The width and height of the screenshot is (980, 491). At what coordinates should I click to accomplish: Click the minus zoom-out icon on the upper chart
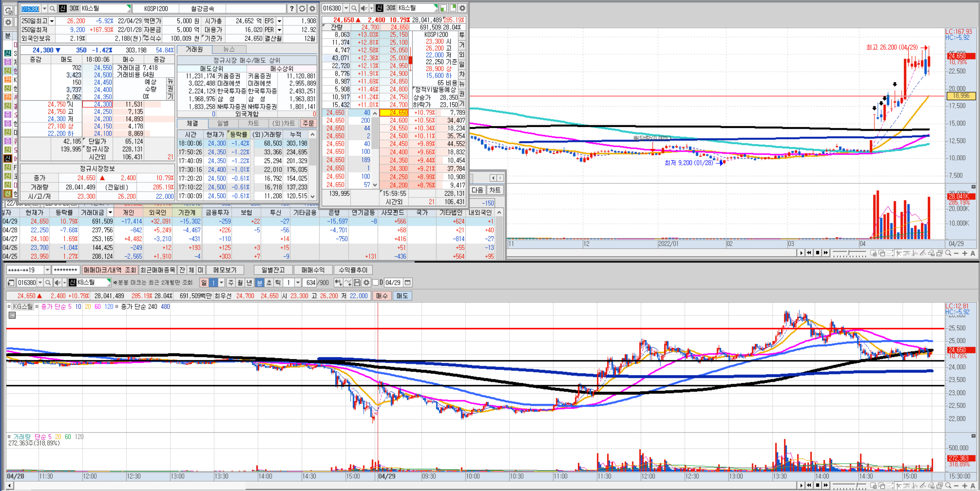click(x=956, y=253)
